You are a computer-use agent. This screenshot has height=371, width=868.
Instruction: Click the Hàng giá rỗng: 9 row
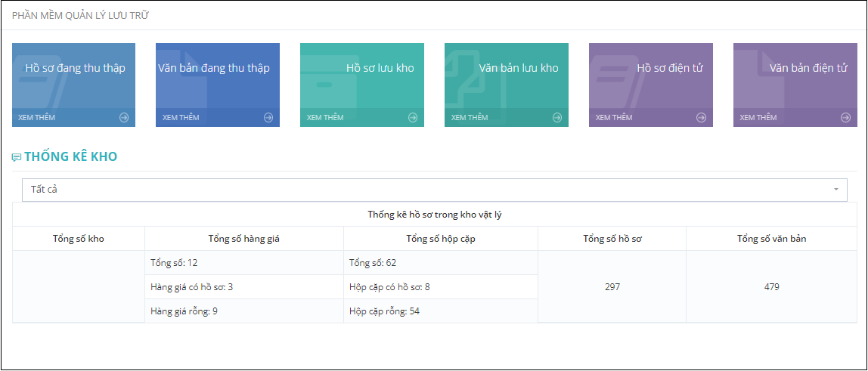[244, 311]
